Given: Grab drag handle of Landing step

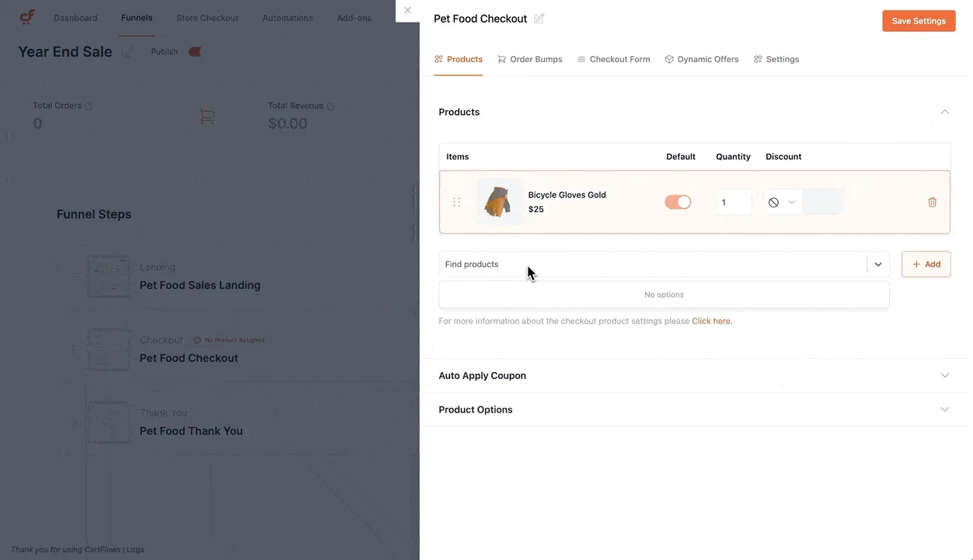Looking at the screenshot, I should coord(75,277).
